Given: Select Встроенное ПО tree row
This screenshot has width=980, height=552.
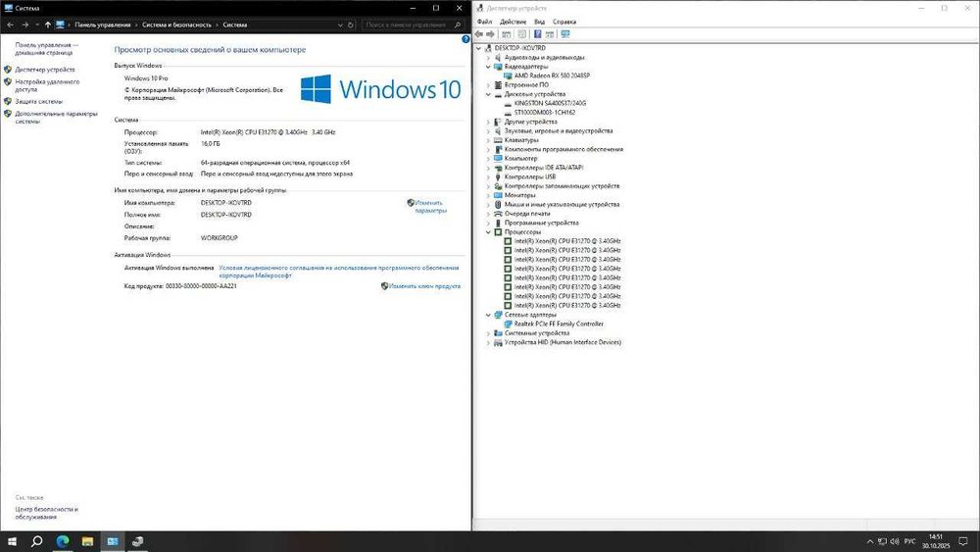Looking at the screenshot, I should [x=526, y=85].
